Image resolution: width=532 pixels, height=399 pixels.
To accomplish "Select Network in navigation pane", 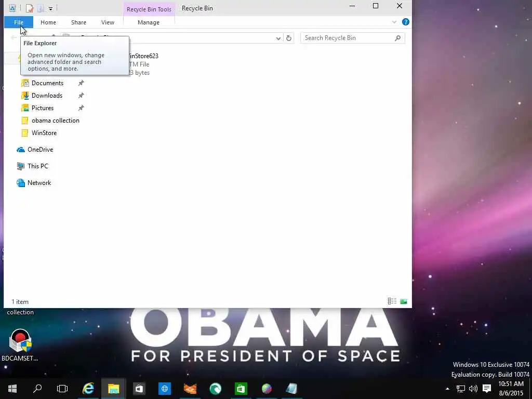I will click(39, 183).
